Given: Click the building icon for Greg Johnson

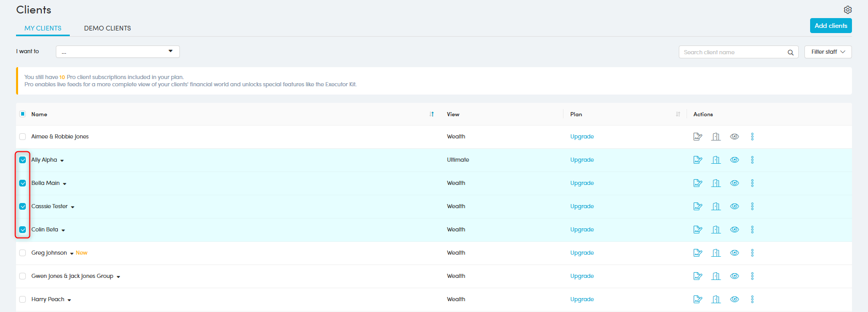Looking at the screenshot, I should click(x=715, y=253).
